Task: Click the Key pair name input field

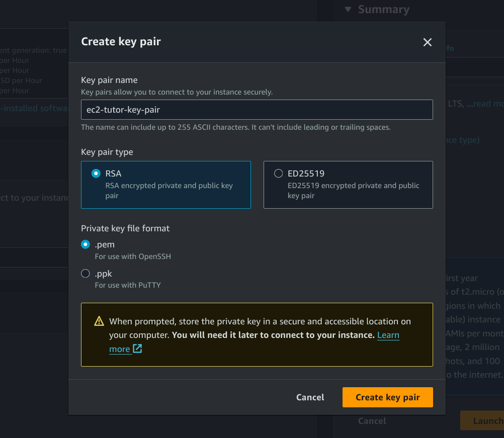Action: 257,110
